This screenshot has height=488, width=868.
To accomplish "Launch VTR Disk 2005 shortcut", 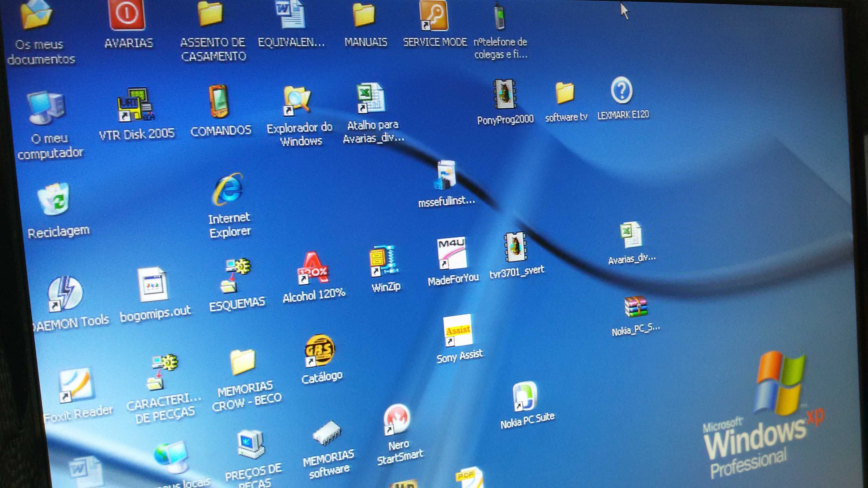I will click(136, 105).
